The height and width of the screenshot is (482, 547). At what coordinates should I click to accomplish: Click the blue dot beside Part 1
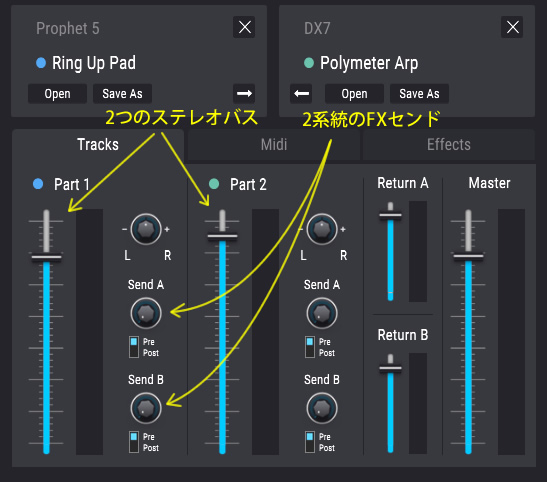click(38, 183)
